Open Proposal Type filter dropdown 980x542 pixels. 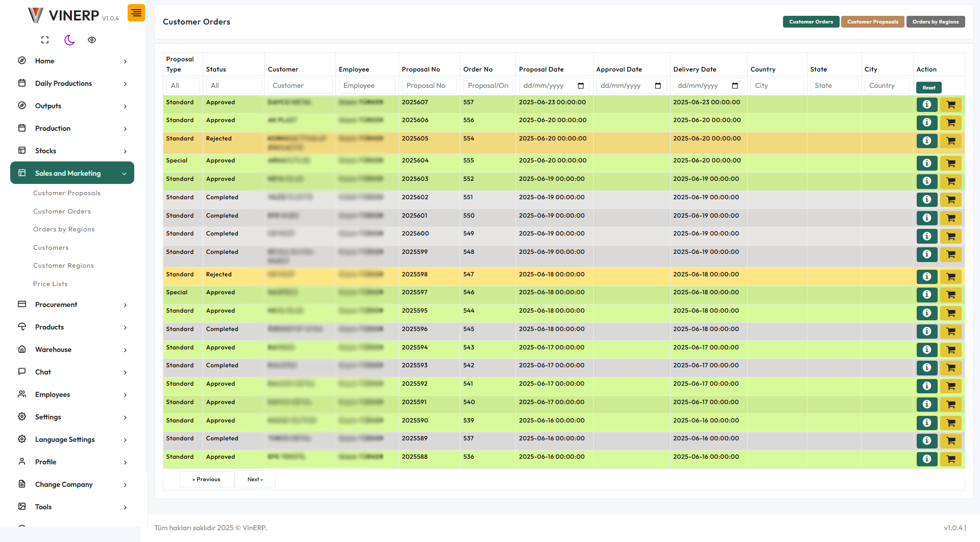pos(183,86)
